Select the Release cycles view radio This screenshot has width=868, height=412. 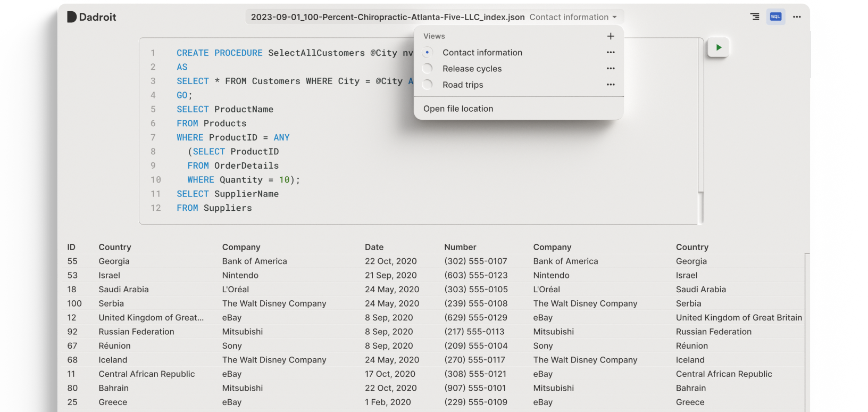(x=428, y=68)
